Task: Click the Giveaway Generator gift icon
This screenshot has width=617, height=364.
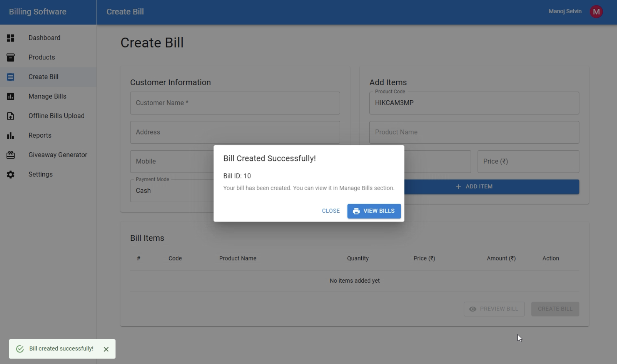Action: click(x=10, y=155)
